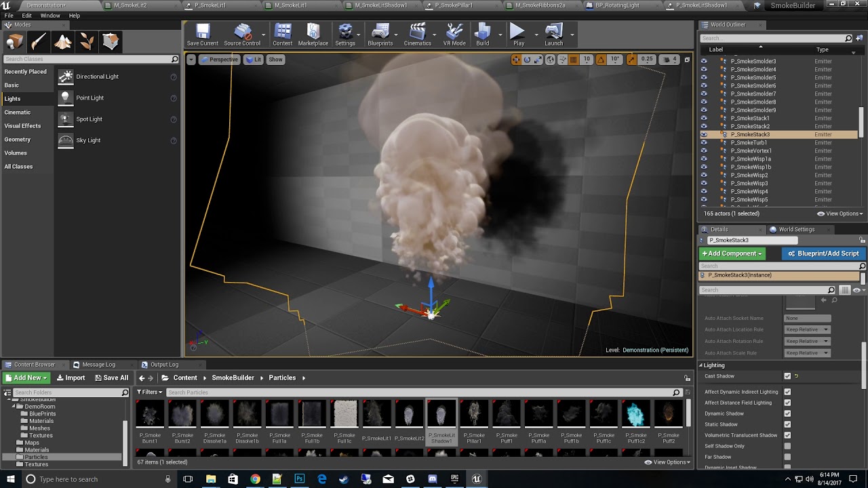The width and height of the screenshot is (868, 488).
Task: Open Auto Attach Scale Rule dropdown
Action: coord(808,352)
